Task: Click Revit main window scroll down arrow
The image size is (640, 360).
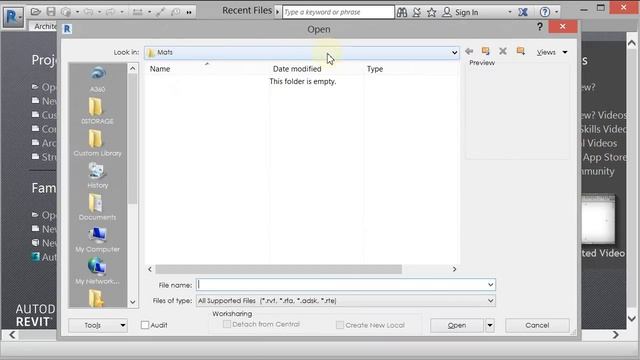Action: [632, 318]
